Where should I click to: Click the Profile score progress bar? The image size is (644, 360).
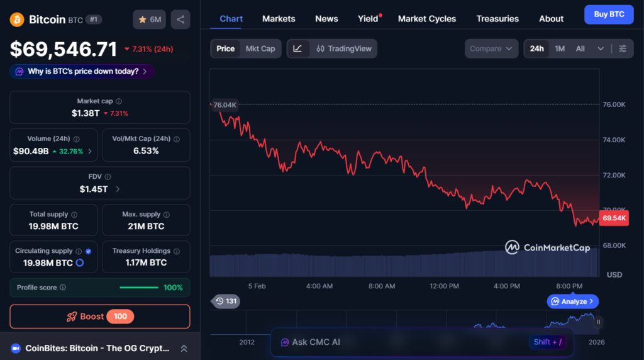tap(138, 288)
